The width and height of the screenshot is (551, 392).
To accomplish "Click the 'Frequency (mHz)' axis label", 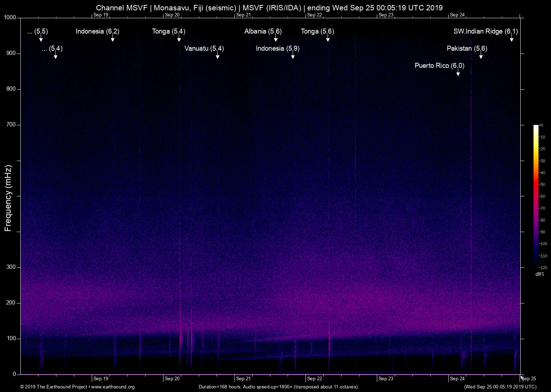I will [8, 198].
